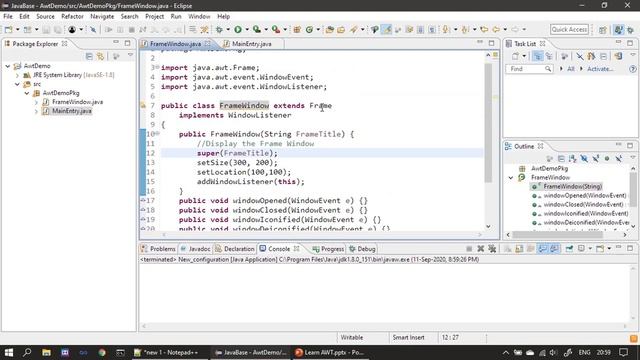
Task: Click the Open Task folder toolbar icon
Action: (x=341, y=29)
